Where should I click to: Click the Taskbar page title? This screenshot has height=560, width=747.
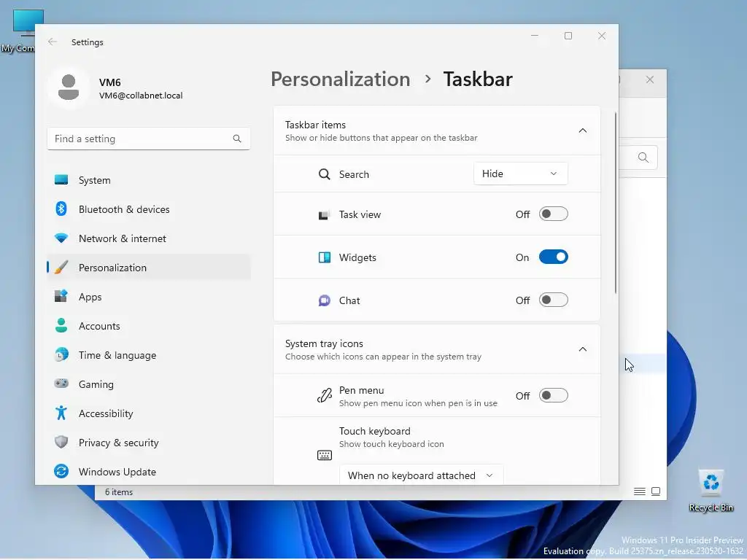click(x=477, y=79)
